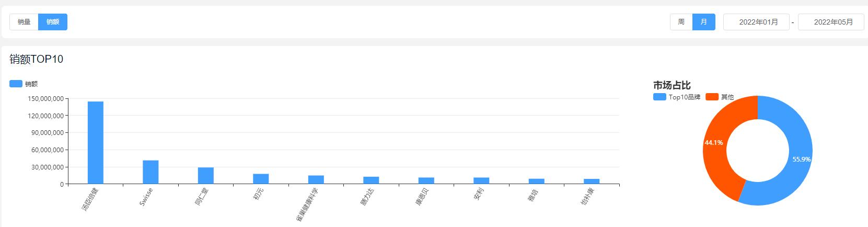Select the 月 granularity button
Viewport: 868px width, 227px height.
click(x=703, y=22)
